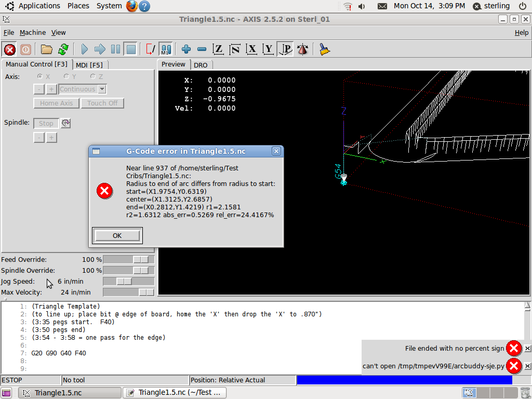Screen dimensions: 532x399
Task: Clear live plot with broom icon
Action: [x=324, y=49]
